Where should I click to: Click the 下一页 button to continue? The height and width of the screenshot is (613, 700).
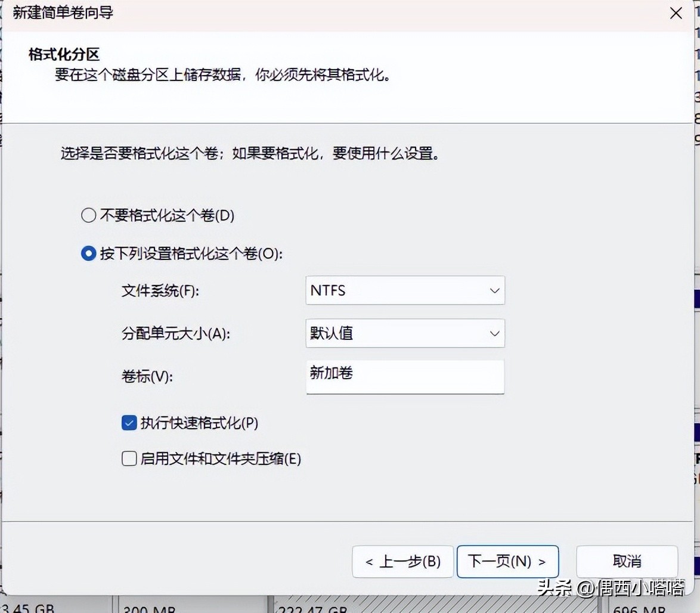tap(507, 561)
